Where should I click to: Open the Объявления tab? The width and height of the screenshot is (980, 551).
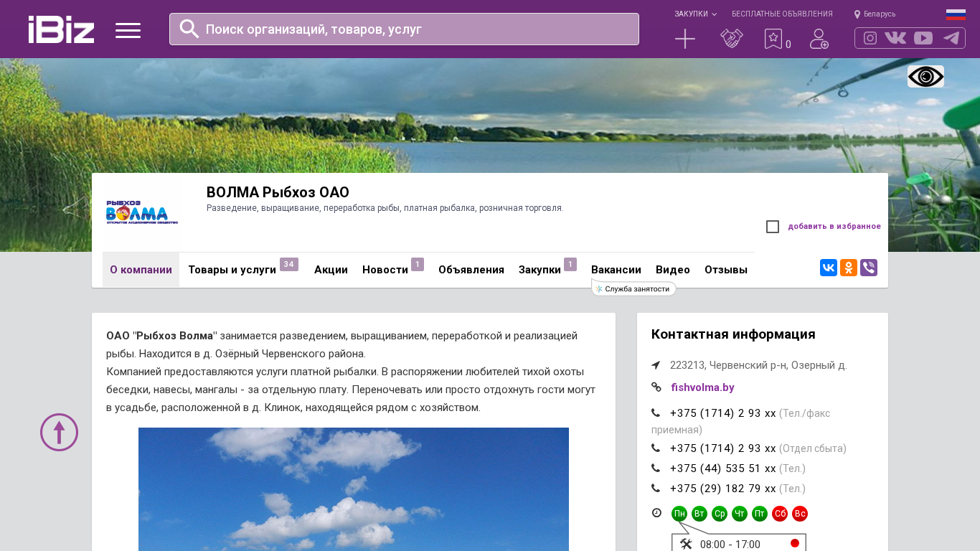(x=471, y=270)
